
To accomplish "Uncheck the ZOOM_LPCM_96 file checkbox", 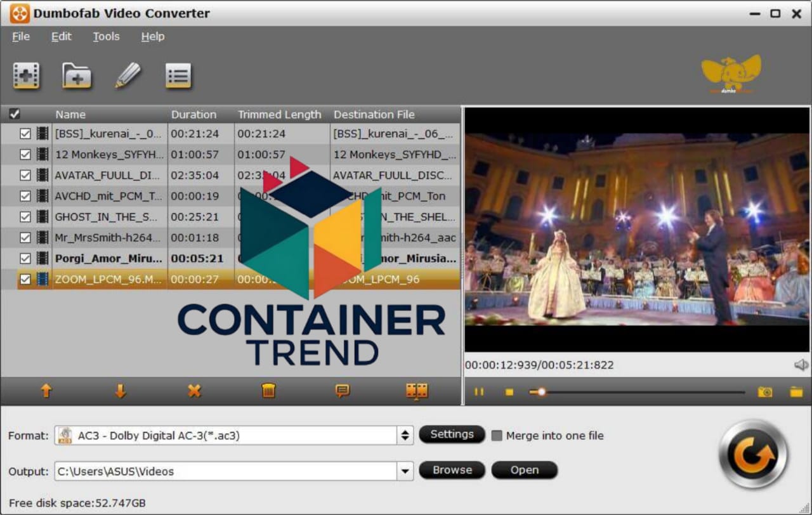I will [x=25, y=279].
